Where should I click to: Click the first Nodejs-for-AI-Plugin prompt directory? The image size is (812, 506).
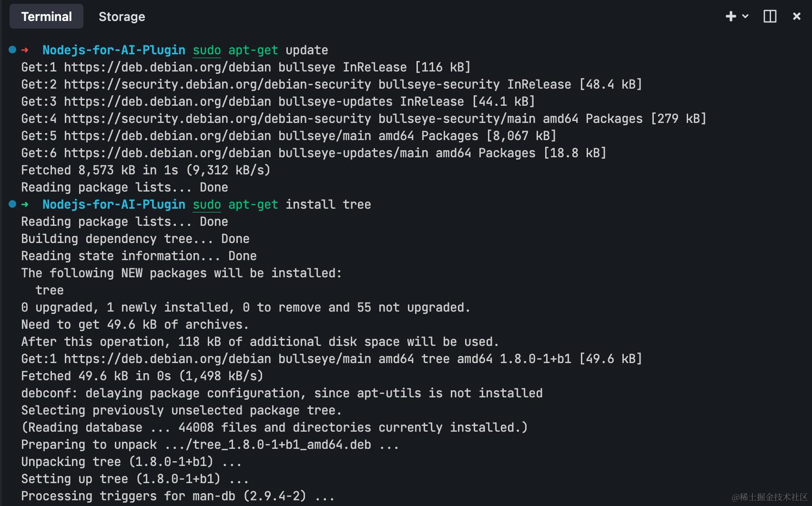coord(114,50)
